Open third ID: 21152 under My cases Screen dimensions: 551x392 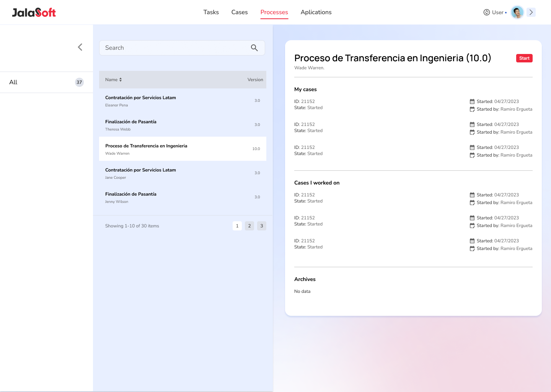tap(305, 147)
